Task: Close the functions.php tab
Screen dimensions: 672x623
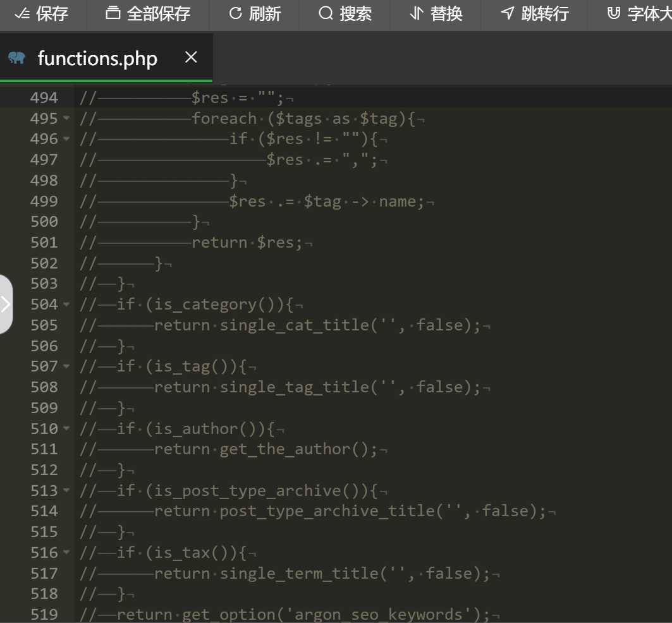Action: click(191, 58)
